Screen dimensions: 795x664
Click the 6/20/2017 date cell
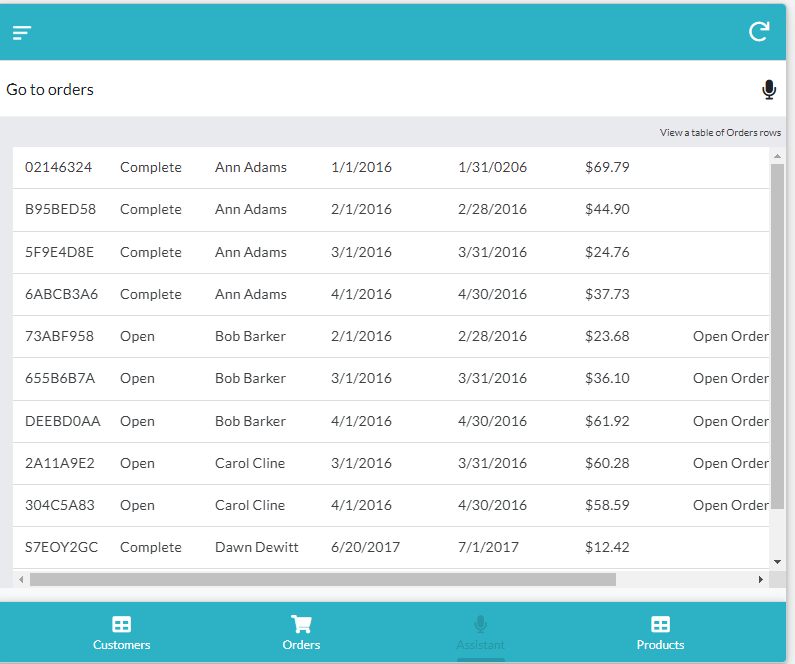point(365,547)
